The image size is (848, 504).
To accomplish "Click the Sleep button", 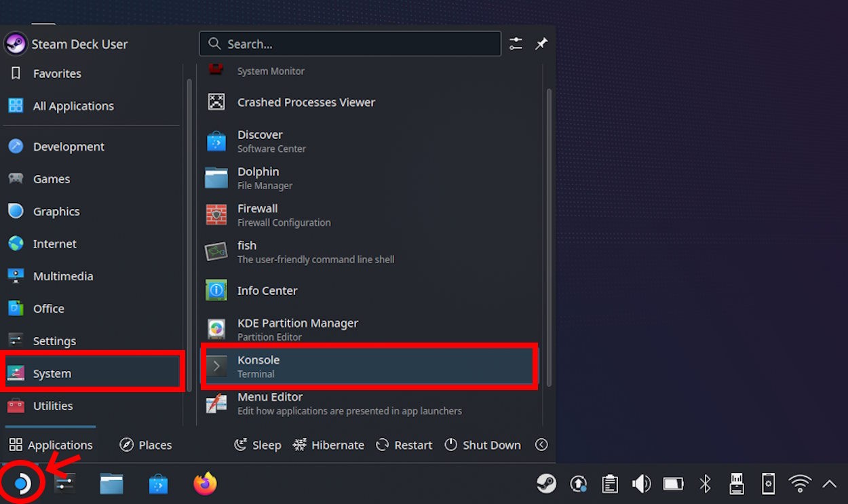I will click(x=257, y=445).
